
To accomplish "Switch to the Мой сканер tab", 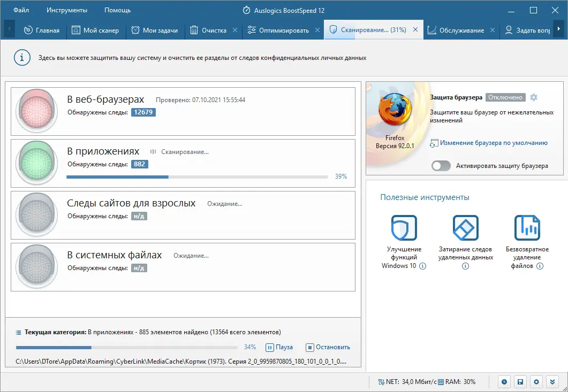I will click(96, 30).
